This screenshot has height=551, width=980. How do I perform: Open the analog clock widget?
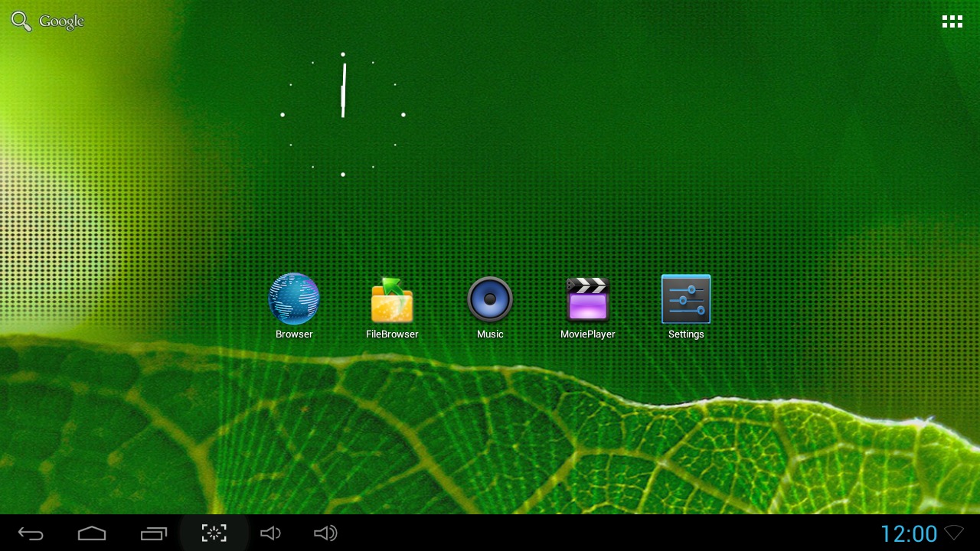click(343, 115)
